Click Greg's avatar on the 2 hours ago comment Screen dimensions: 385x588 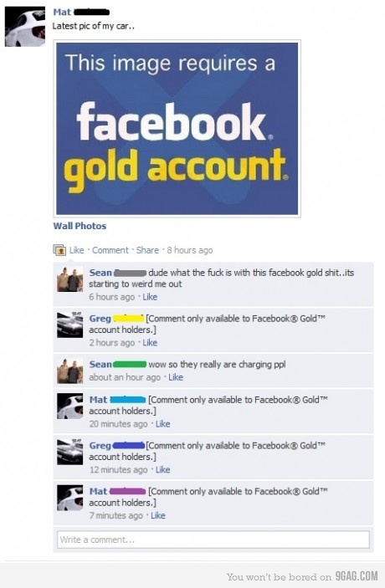coord(69,325)
